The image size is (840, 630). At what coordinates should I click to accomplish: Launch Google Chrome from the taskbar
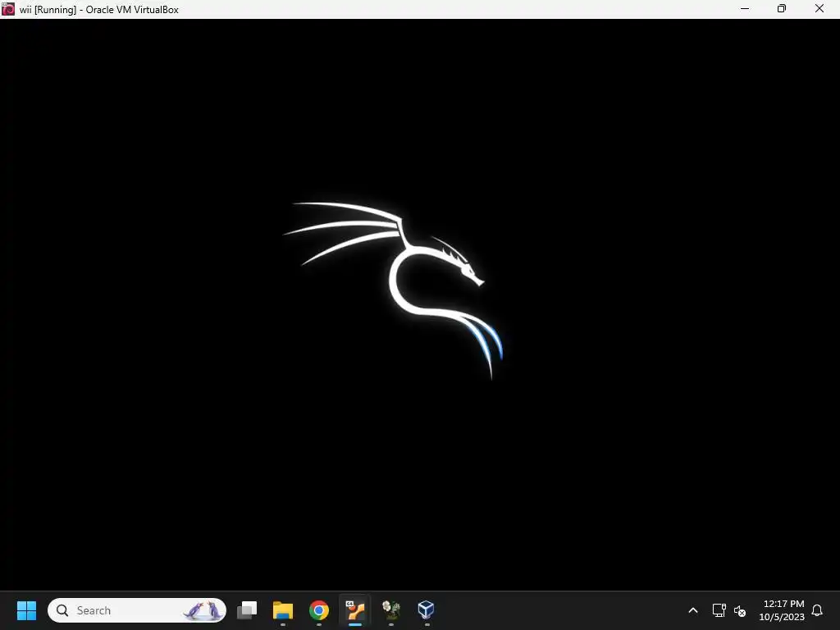[319, 610]
